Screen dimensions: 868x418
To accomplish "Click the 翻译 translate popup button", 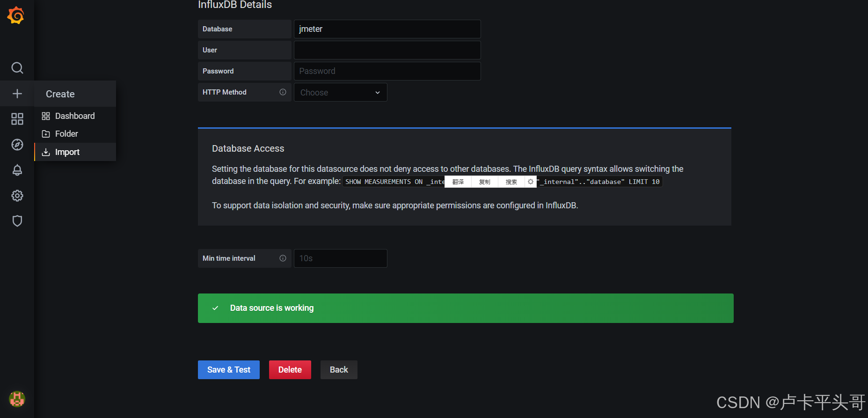I will pyautogui.click(x=458, y=182).
